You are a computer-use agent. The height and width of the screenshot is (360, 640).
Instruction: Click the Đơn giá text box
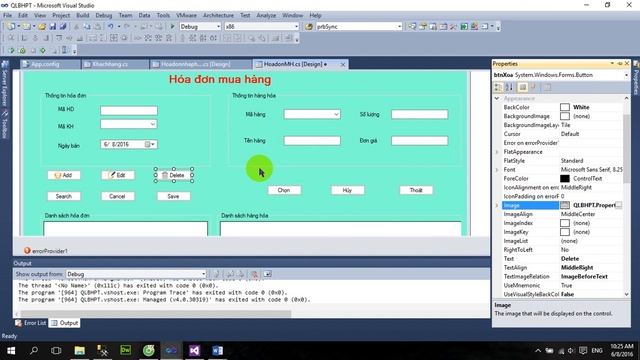420,141
